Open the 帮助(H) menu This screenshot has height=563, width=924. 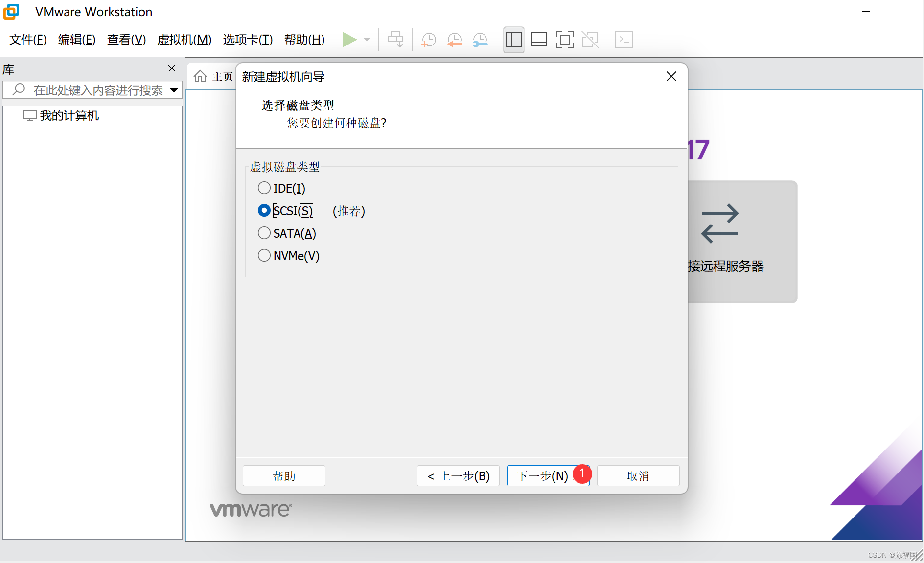[x=304, y=40]
